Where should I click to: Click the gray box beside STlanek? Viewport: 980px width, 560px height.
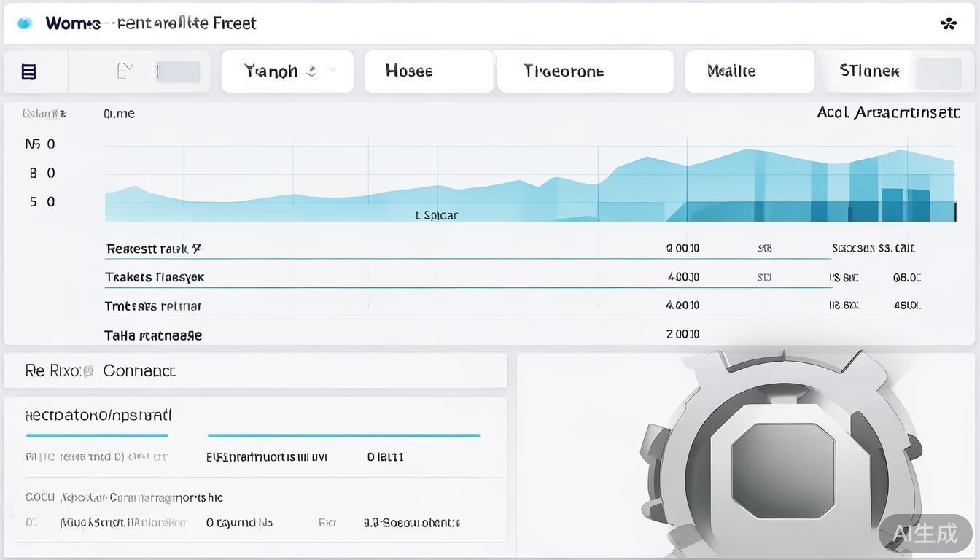938,72
